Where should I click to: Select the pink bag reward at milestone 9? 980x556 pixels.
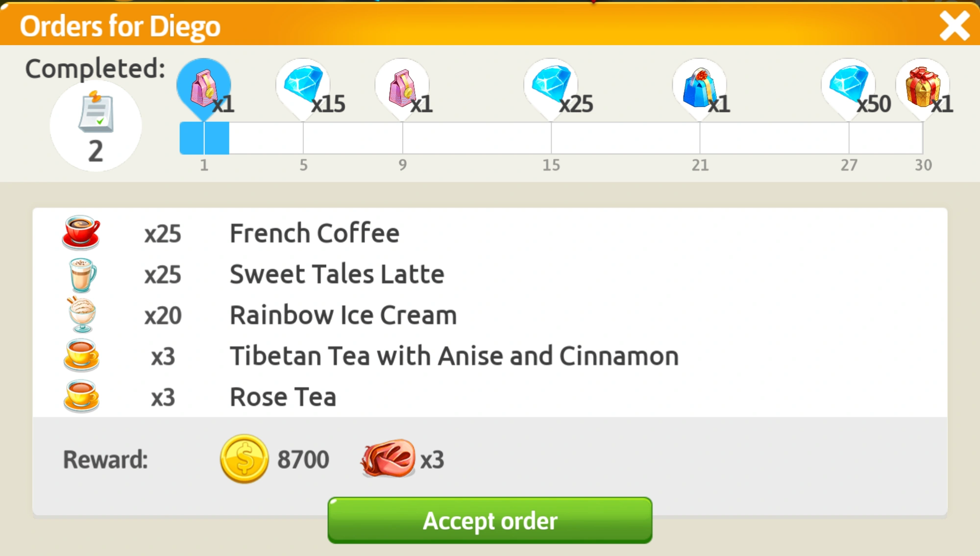(402, 88)
